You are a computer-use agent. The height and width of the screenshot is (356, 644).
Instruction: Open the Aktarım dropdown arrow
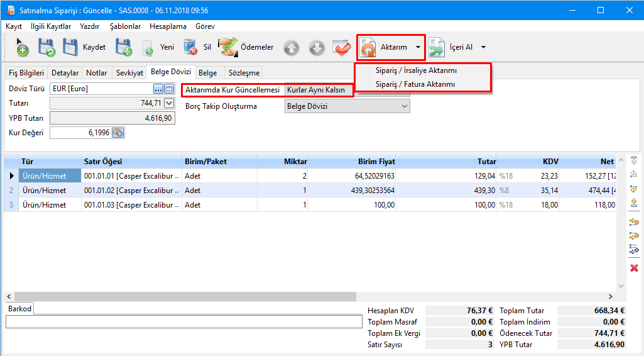pos(418,47)
